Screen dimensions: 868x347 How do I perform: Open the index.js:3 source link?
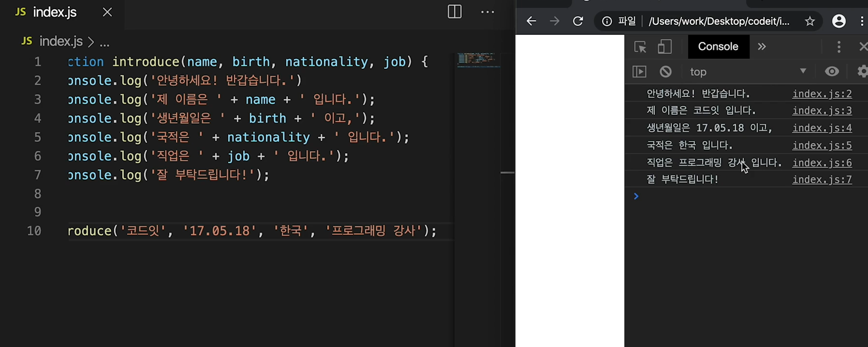822,111
